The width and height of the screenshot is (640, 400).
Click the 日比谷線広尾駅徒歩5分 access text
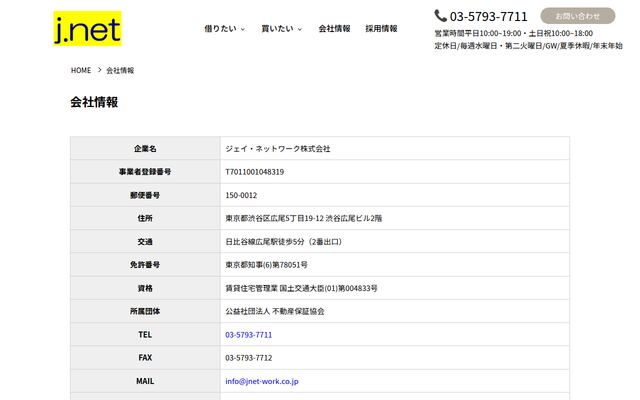(x=265, y=242)
